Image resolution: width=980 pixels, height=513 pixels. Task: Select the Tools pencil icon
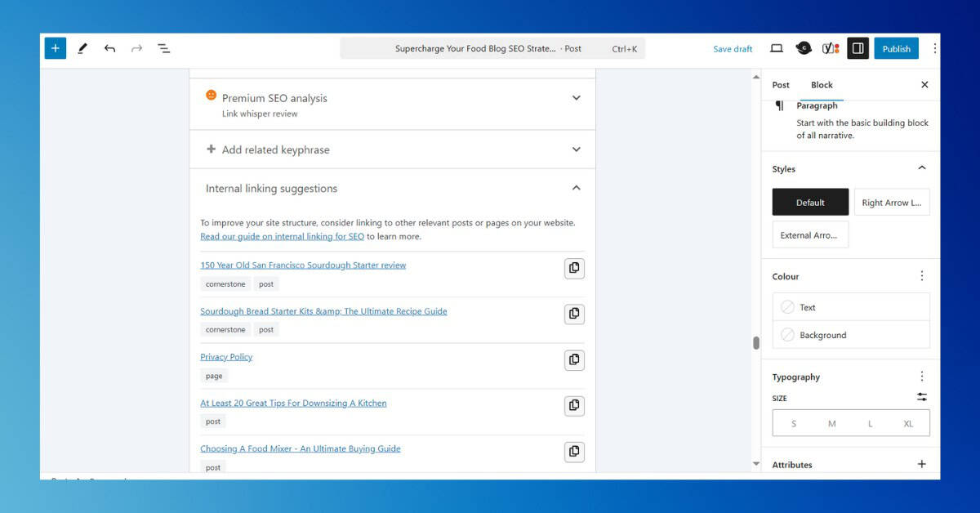(x=82, y=48)
